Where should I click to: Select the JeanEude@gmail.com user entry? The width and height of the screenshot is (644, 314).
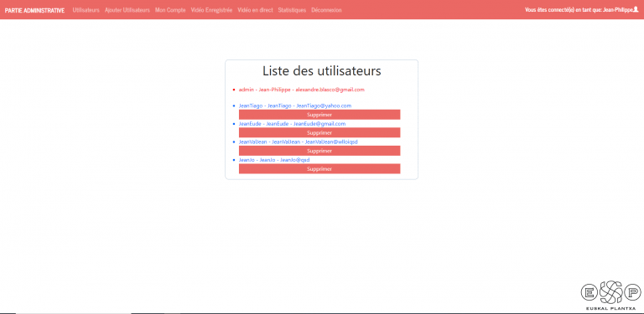(x=292, y=124)
